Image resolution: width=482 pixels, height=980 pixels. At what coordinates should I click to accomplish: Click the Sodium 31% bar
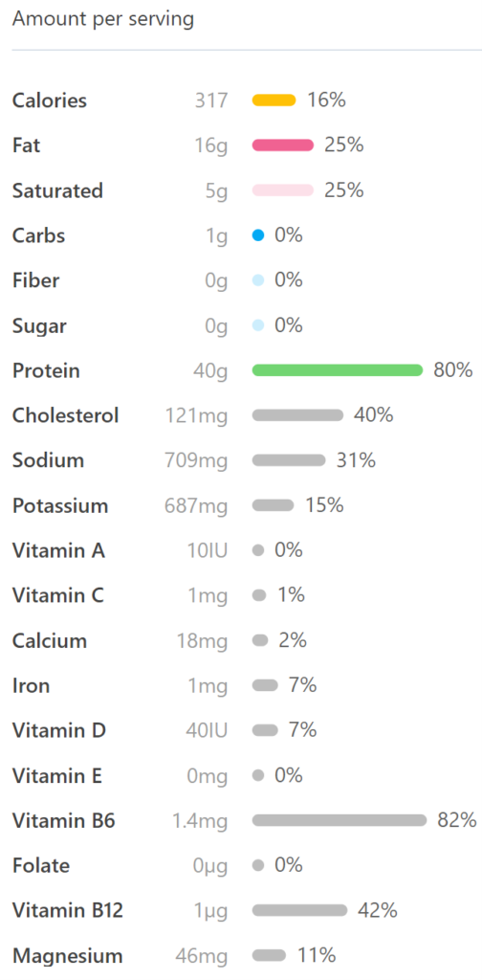coord(289,460)
